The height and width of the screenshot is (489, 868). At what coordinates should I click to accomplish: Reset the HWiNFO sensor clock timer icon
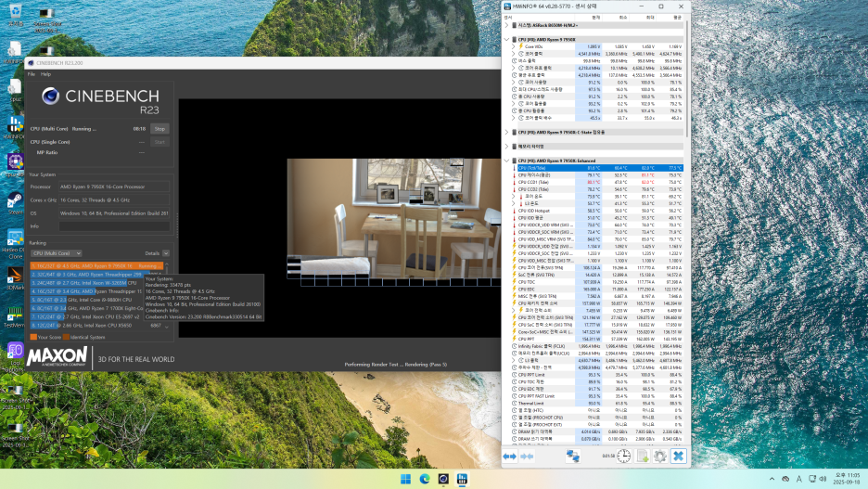coord(624,457)
